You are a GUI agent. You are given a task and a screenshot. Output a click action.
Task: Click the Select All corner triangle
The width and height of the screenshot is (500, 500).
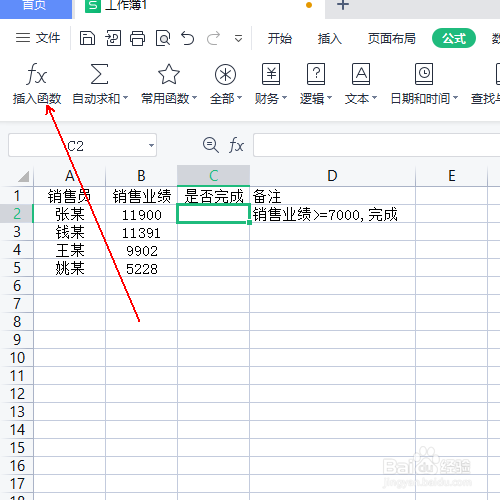coord(23,176)
